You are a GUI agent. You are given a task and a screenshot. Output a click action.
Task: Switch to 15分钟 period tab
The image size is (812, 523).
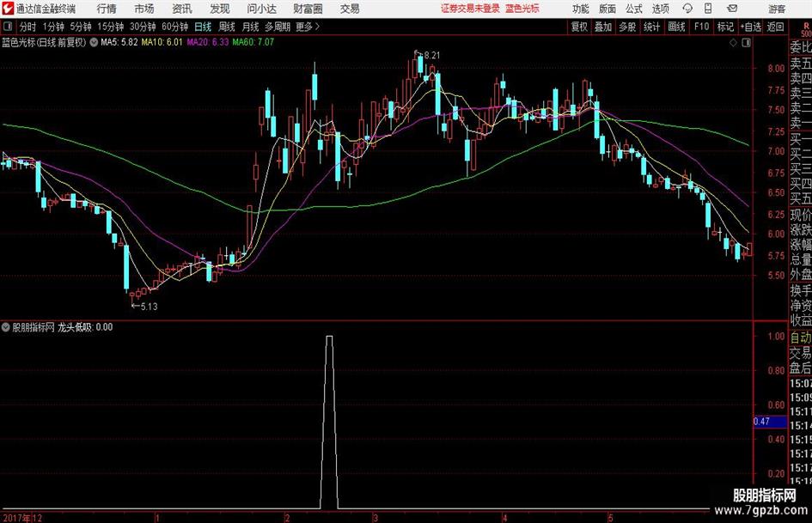point(110,27)
